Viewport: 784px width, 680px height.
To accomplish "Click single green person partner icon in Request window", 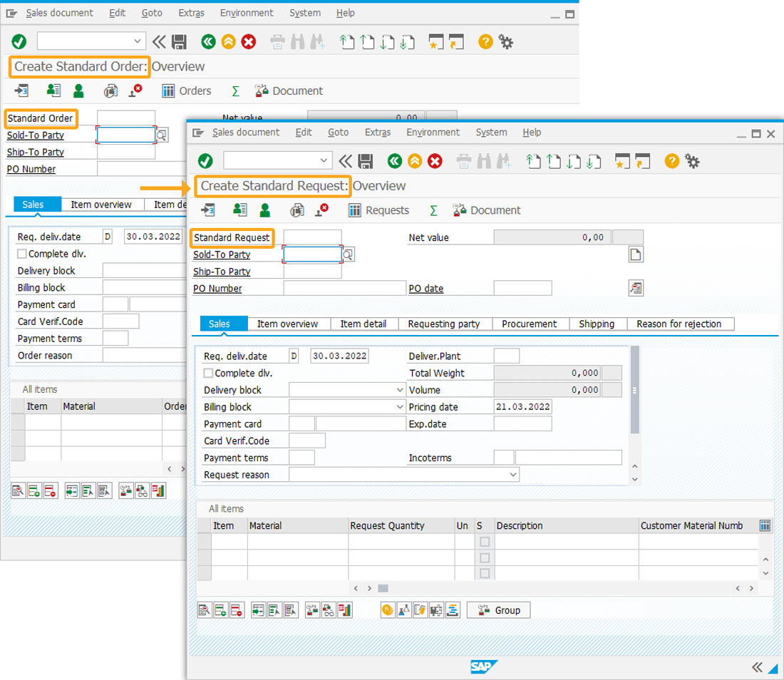I will pos(265,210).
